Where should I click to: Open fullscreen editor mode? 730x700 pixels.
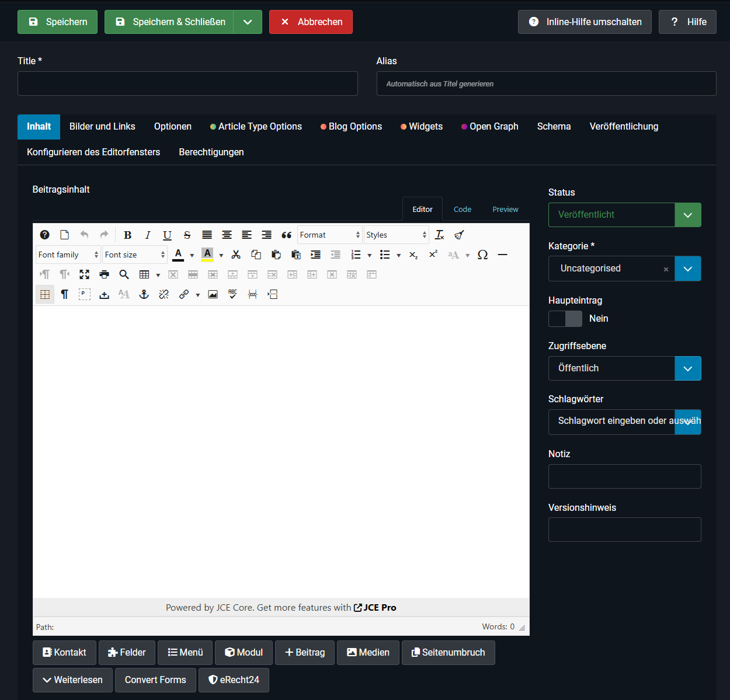point(85,274)
